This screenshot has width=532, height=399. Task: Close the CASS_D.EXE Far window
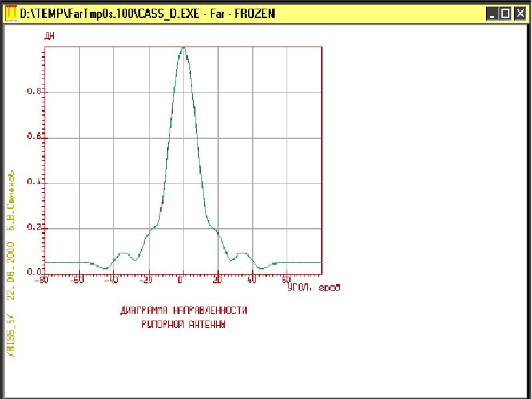tap(521, 14)
